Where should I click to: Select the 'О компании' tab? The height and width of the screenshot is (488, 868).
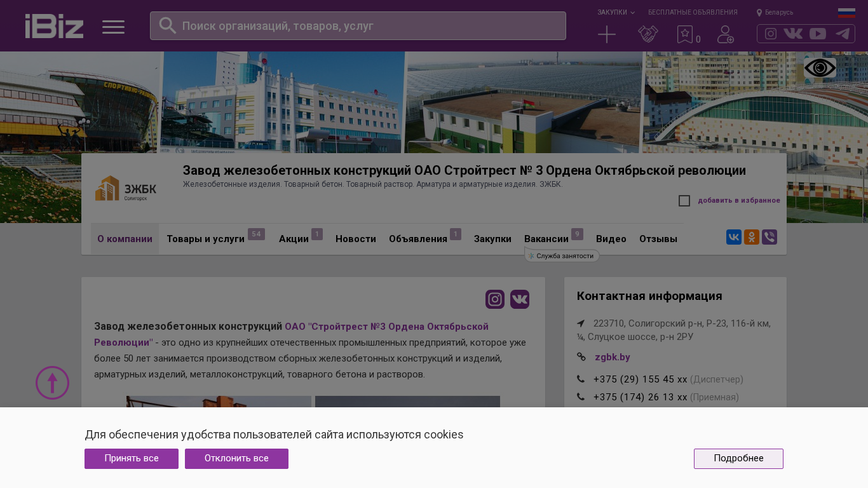pyautogui.click(x=125, y=239)
